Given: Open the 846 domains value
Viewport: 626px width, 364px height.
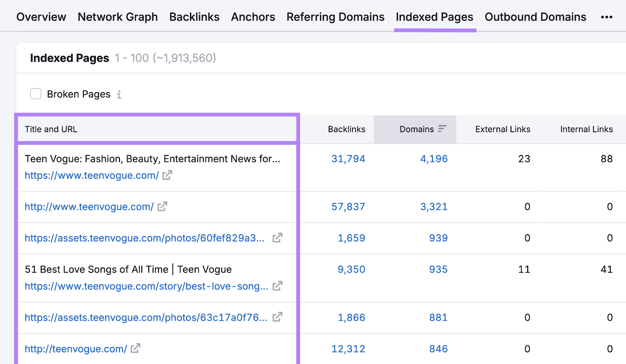Looking at the screenshot, I should tap(438, 349).
